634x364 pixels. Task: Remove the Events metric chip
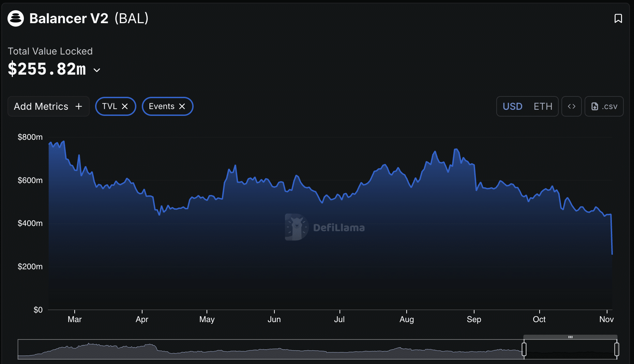(182, 106)
